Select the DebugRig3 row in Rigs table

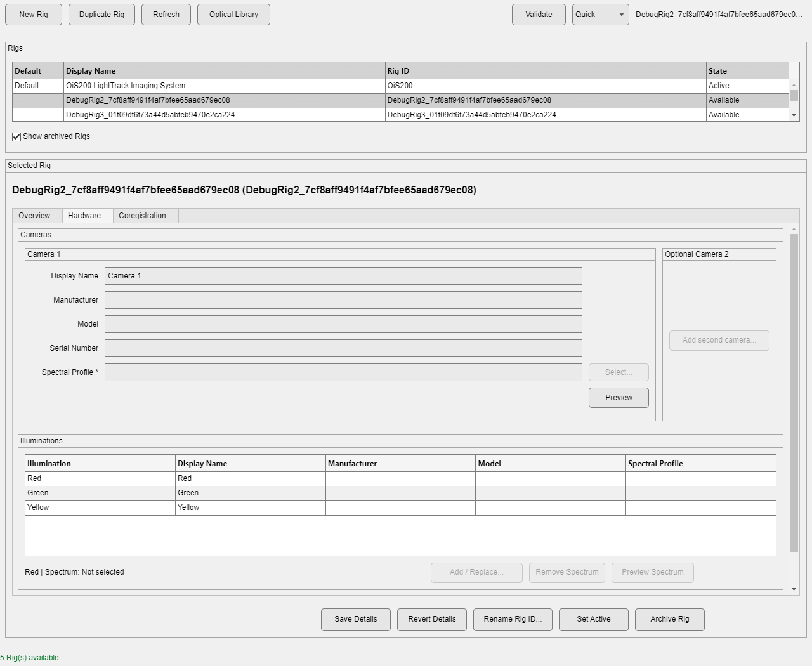(x=400, y=115)
